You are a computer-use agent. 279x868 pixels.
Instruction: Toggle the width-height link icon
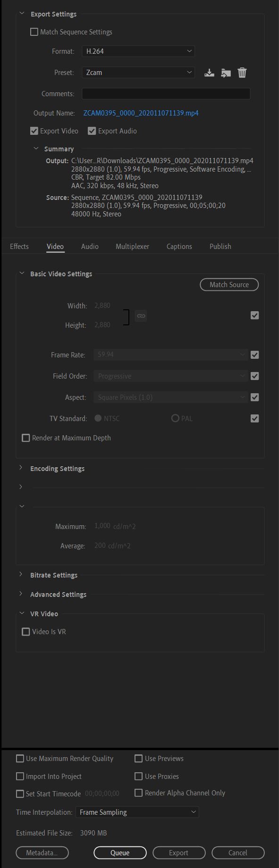[x=140, y=315]
